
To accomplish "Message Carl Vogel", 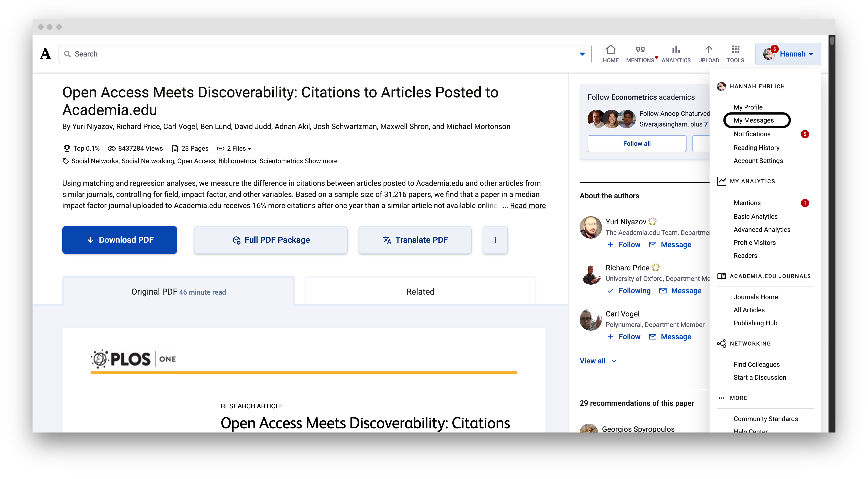I will (670, 337).
